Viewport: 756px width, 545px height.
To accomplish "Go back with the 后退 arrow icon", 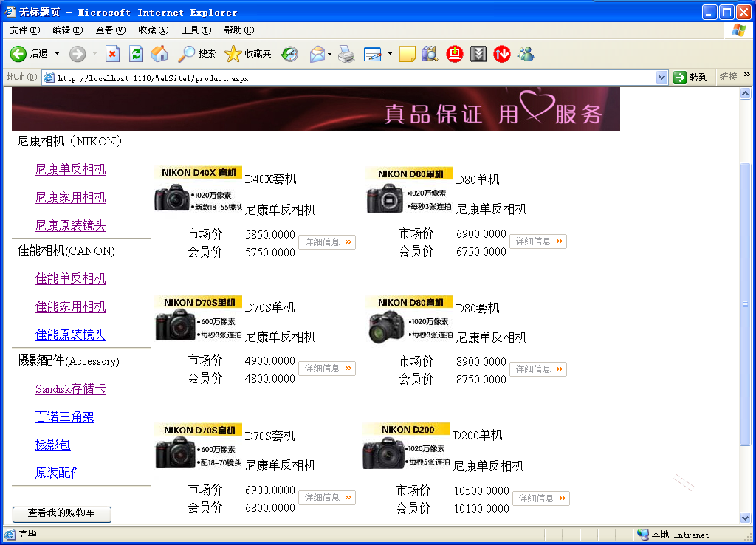I will (18, 53).
